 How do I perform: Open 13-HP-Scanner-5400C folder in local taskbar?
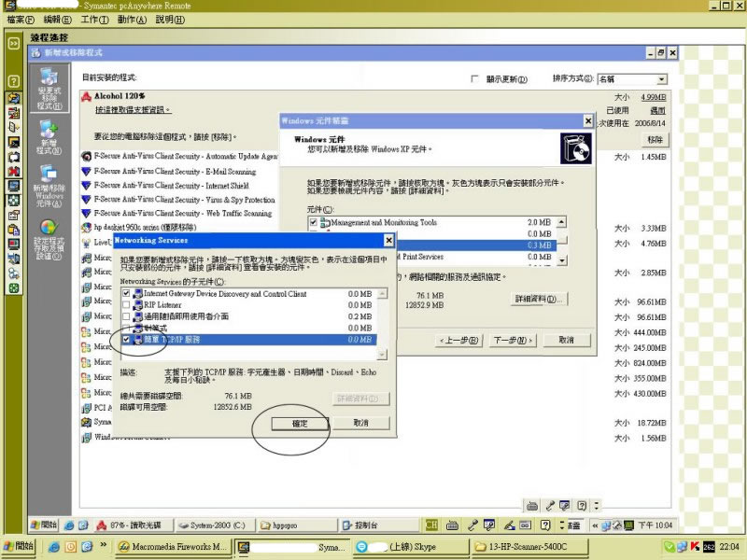coord(529,547)
